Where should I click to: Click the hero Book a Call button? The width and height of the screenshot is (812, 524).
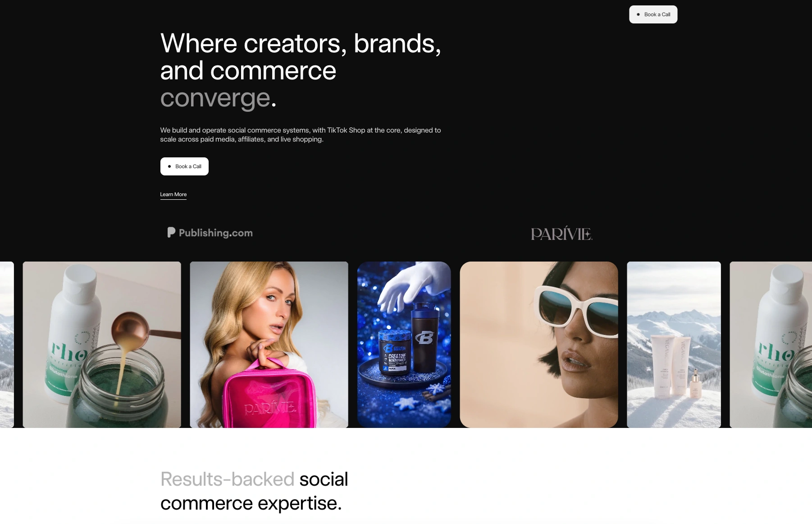184,166
